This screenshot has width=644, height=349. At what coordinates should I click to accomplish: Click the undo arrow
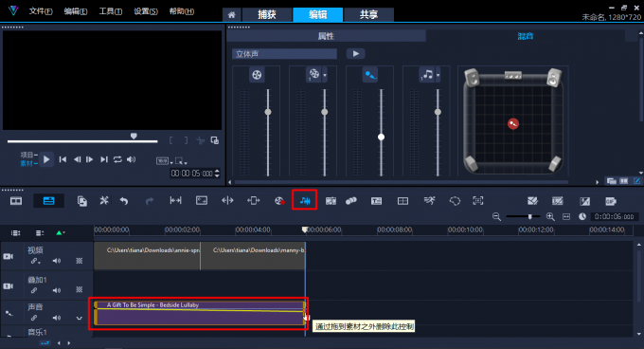click(x=124, y=201)
